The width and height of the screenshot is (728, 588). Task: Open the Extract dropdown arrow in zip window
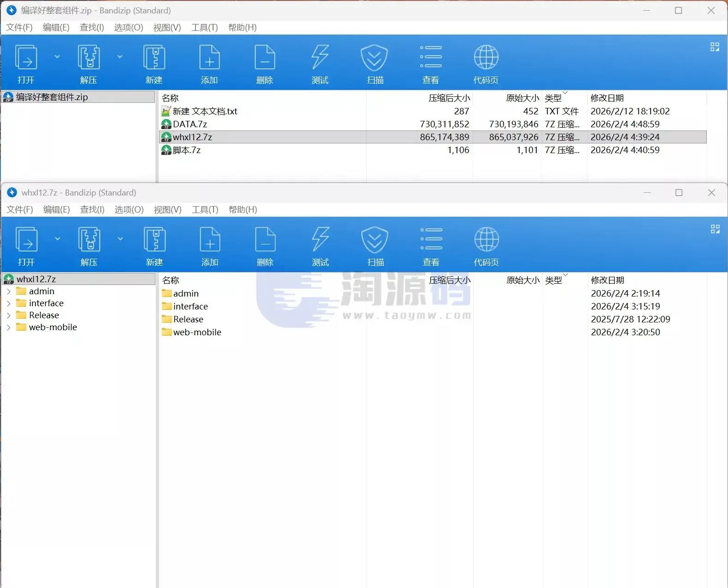click(x=120, y=57)
